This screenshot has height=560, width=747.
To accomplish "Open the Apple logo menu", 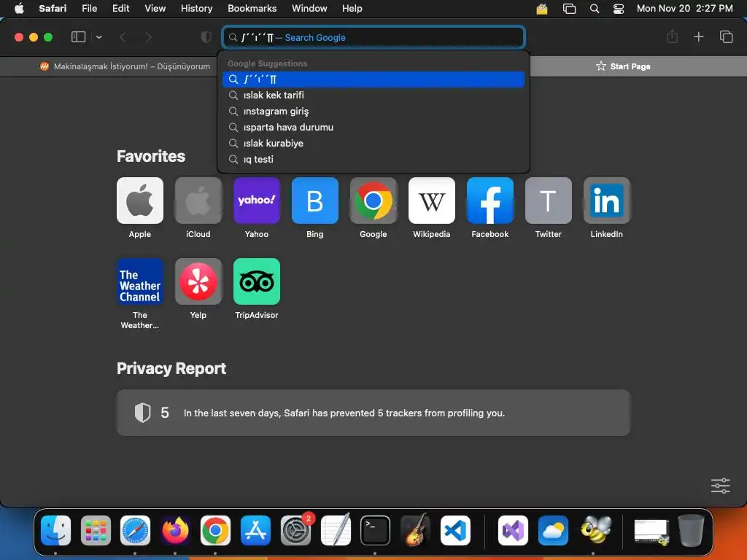I will tap(19, 9).
